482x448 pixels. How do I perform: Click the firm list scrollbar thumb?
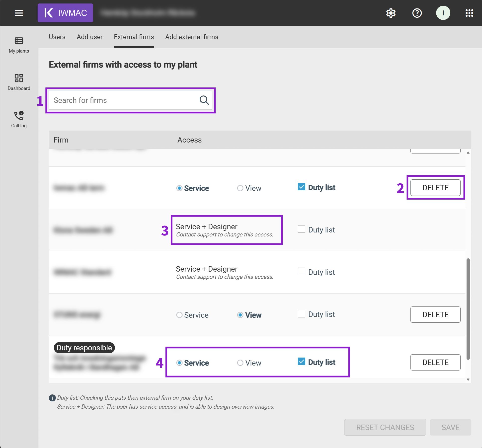468,309
